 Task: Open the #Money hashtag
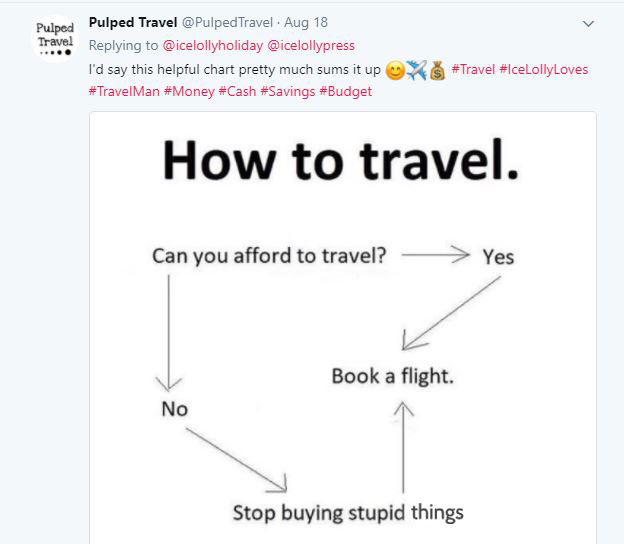[x=189, y=92]
